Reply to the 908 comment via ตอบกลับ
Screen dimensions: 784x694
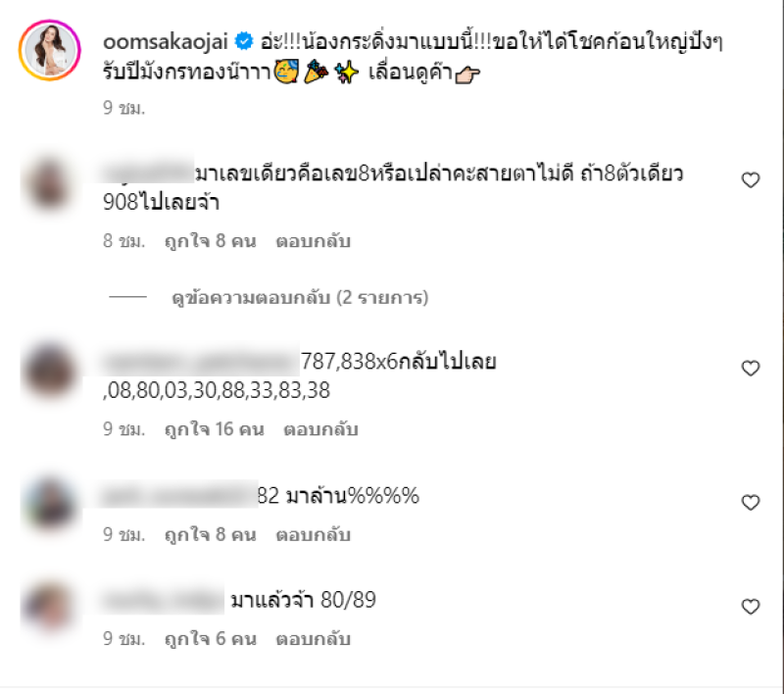click(x=313, y=241)
